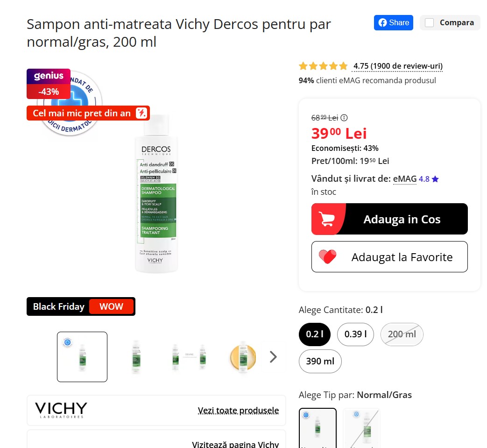This screenshot has width=487, height=448.
Task: Click Vezi toate produsele link
Action: coord(238,411)
